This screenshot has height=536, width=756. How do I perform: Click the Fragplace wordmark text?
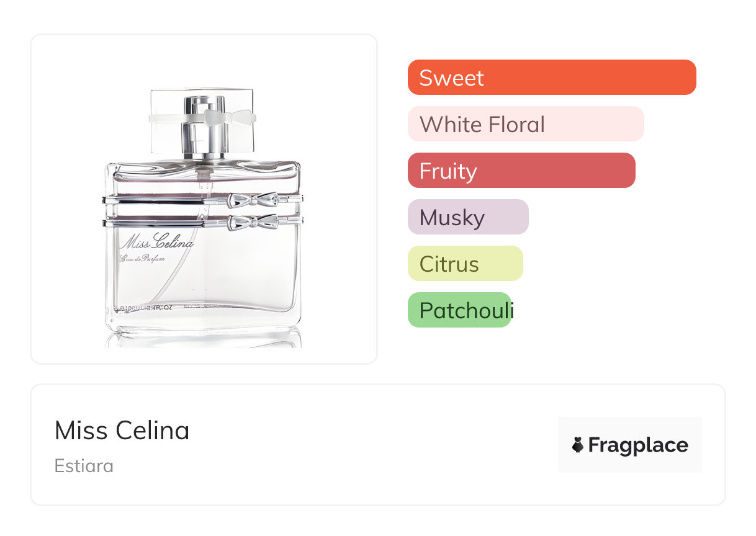point(638,445)
